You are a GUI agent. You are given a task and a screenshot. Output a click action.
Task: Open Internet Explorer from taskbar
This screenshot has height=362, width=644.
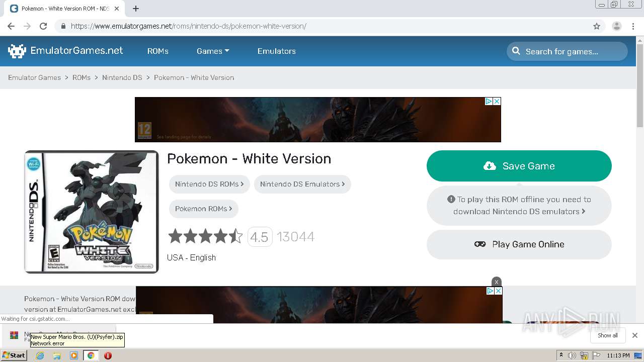coord(40,355)
